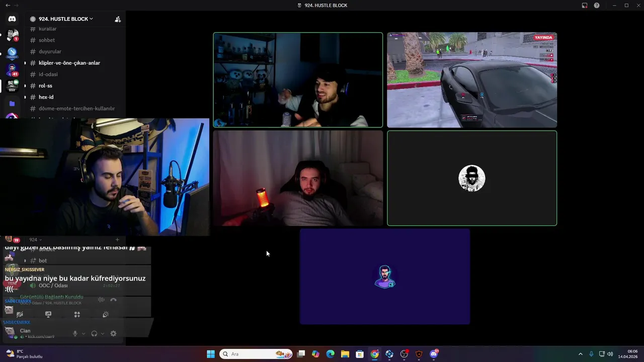Open soundboard icon in voice panel
This screenshot has width=644, height=362.
pos(106,314)
